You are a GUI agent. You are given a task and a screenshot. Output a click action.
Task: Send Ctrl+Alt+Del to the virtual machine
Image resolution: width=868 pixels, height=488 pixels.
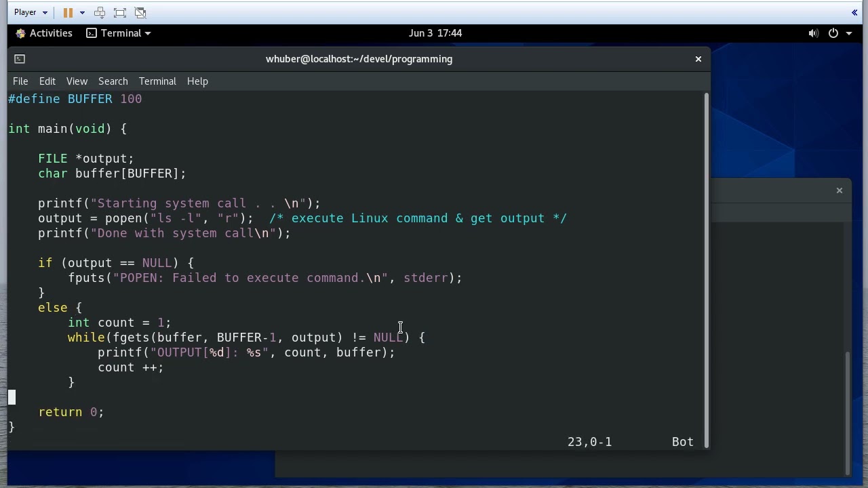[100, 12]
